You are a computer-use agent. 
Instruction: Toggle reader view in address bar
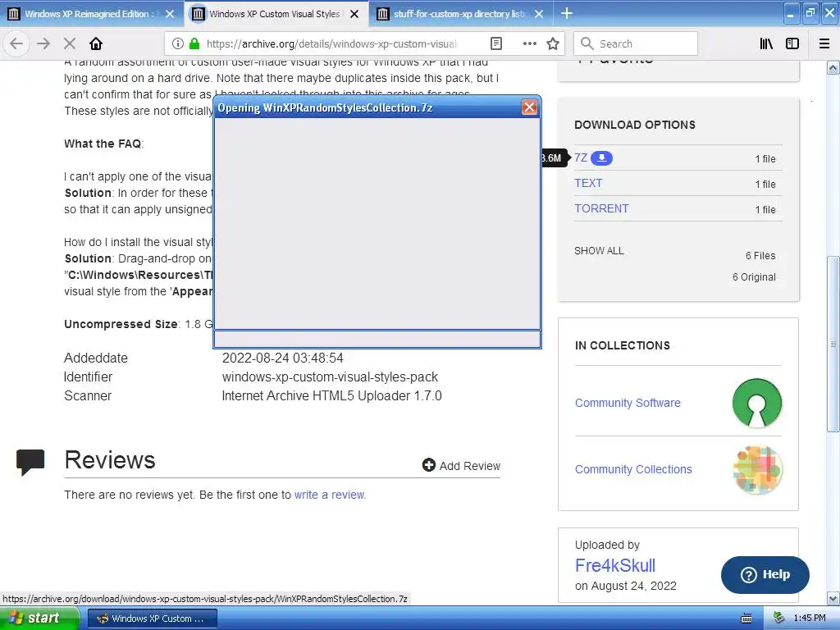496,43
